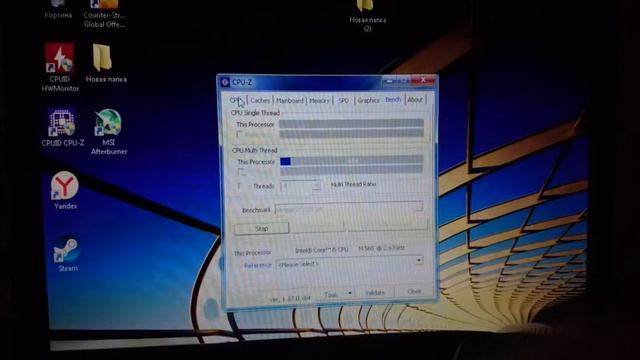Screen dimensions: 640x360
Task: Switch to the SPD tab
Action: pyautogui.click(x=344, y=100)
